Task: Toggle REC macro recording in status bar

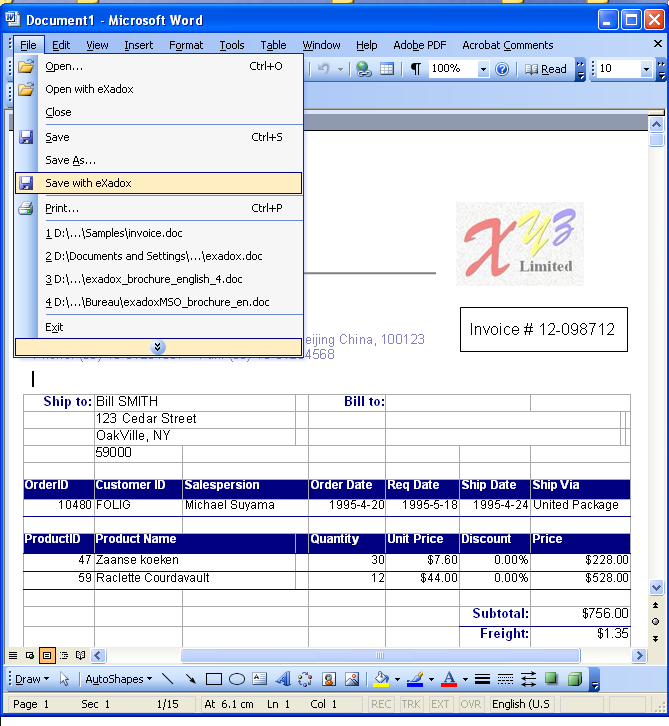Action: 381,704
